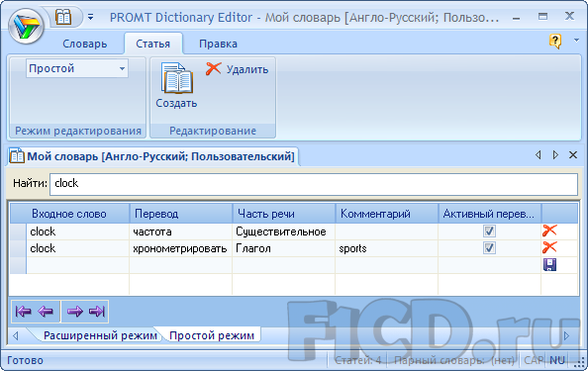Select the cell with translation хронометрировать
Screen dimensions: 588x371
[181, 248]
